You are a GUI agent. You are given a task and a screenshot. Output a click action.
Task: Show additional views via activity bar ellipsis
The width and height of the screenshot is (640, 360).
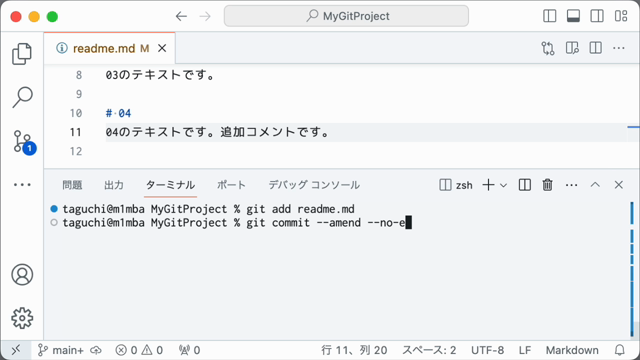[22, 185]
